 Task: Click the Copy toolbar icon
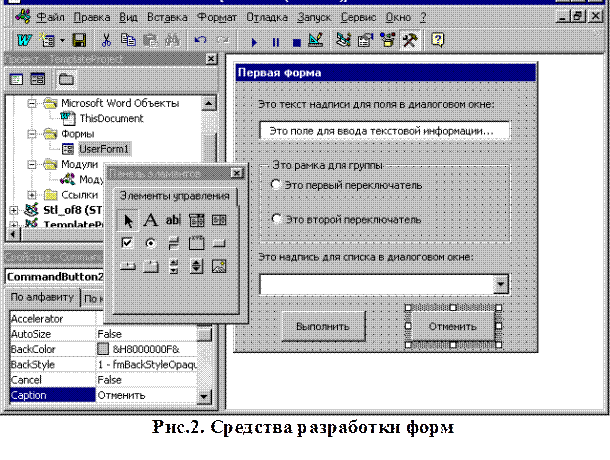128,40
